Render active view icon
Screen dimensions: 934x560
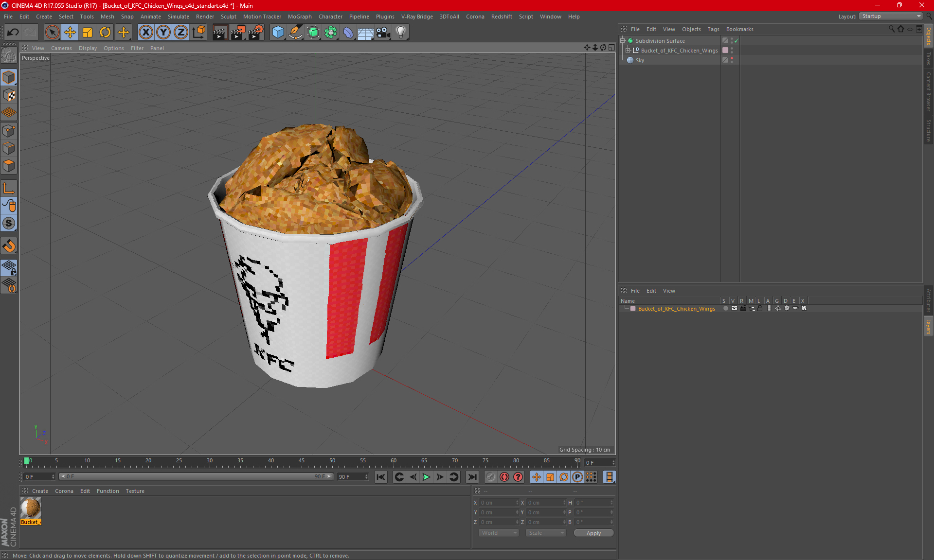coord(220,33)
